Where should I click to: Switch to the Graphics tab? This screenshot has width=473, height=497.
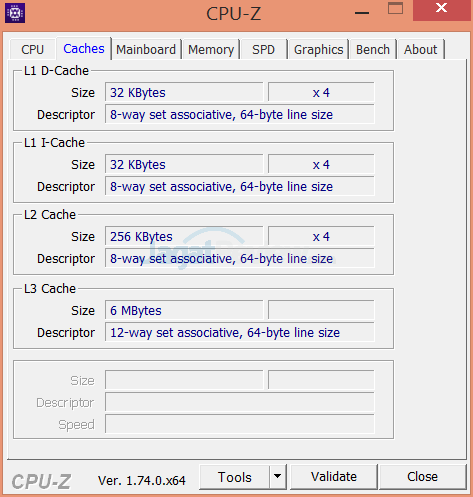318,50
